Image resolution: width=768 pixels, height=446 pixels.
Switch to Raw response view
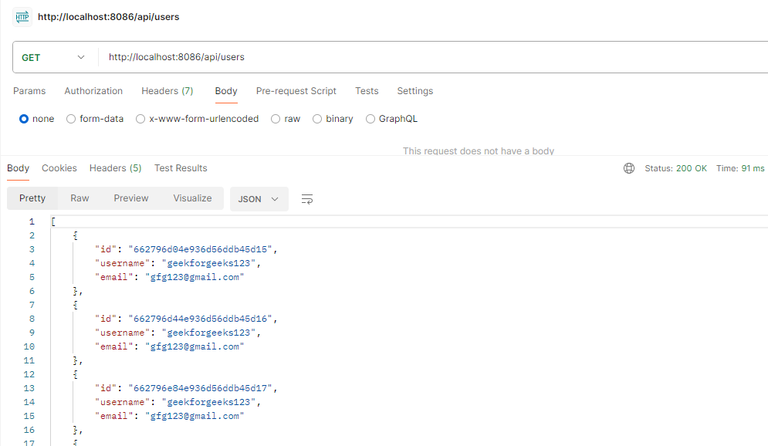pos(80,198)
